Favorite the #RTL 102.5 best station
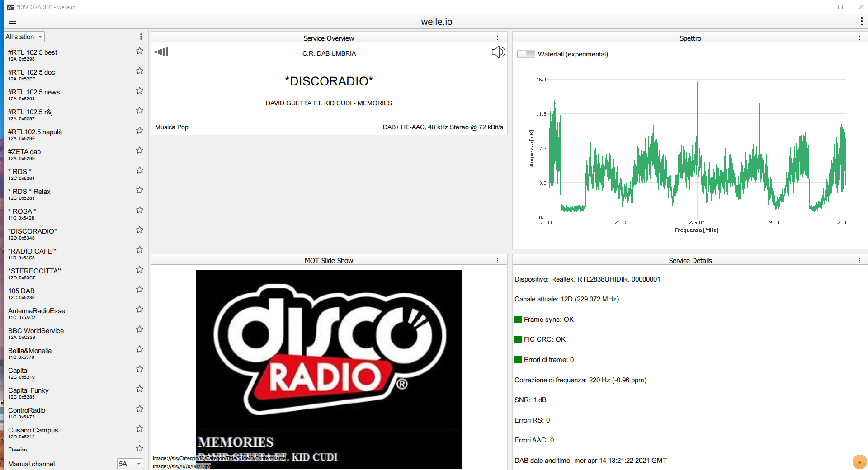 [x=140, y=51]
